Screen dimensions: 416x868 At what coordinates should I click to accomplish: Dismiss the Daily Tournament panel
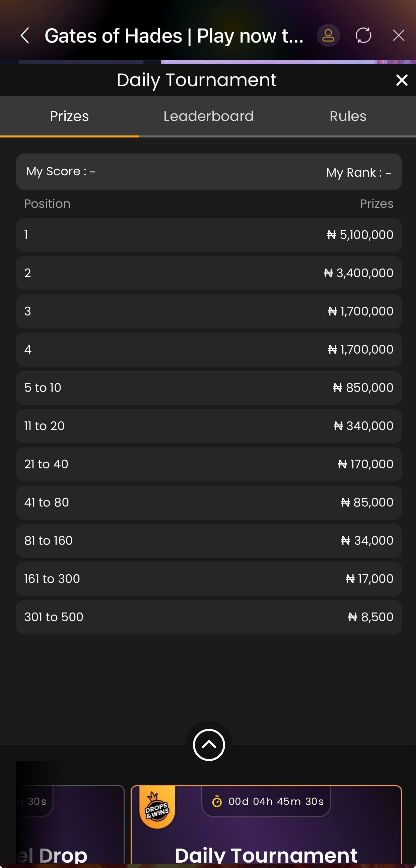(402, 80)
